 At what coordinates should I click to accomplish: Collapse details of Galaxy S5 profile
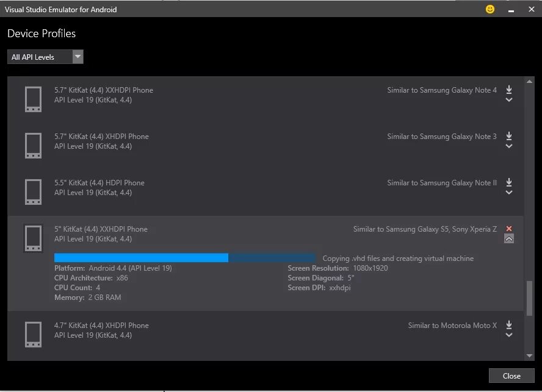point(509,238)
